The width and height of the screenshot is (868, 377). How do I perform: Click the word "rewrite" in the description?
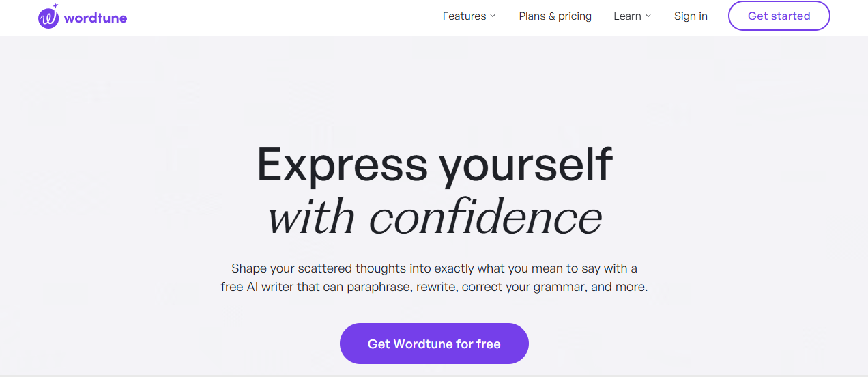435,287
